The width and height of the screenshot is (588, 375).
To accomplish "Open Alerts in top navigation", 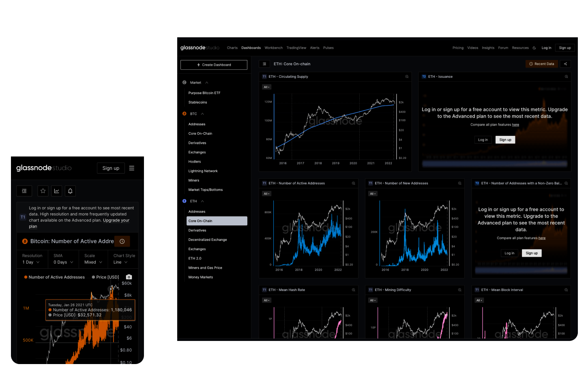I will pyautogui.click(x=315, y=48).
